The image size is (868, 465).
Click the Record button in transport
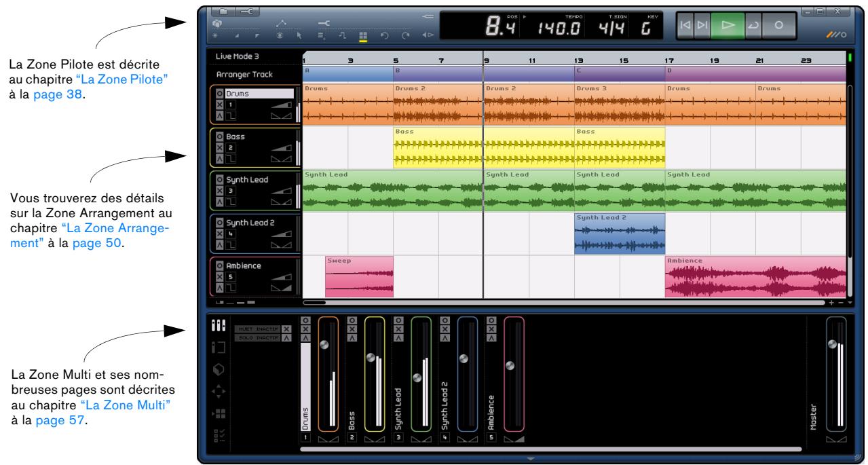click(778, 24)
